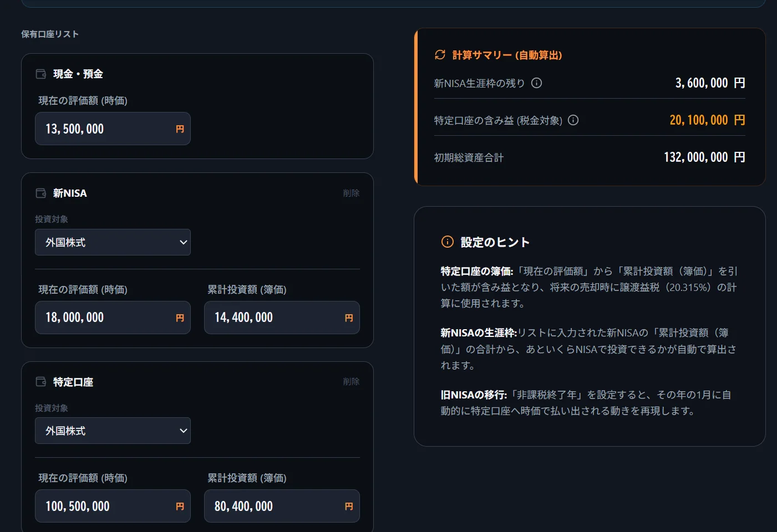The image size is (777, 532).
Task: Click the refresh icon next to 計算サマリー
Action: pos(440,54)
